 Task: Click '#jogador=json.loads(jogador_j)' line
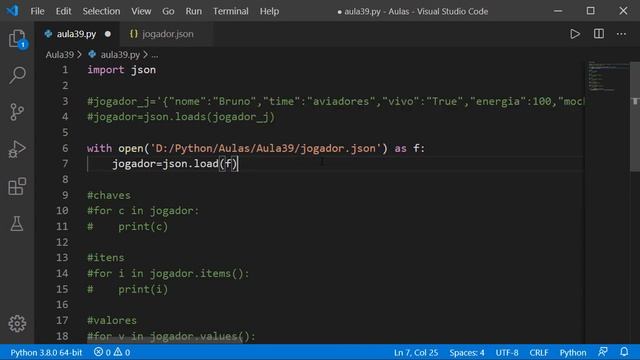181,117
